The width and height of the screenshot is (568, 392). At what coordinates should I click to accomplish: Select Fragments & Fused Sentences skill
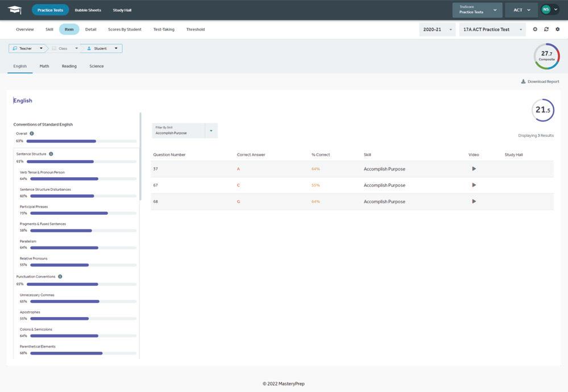point(43,224)
